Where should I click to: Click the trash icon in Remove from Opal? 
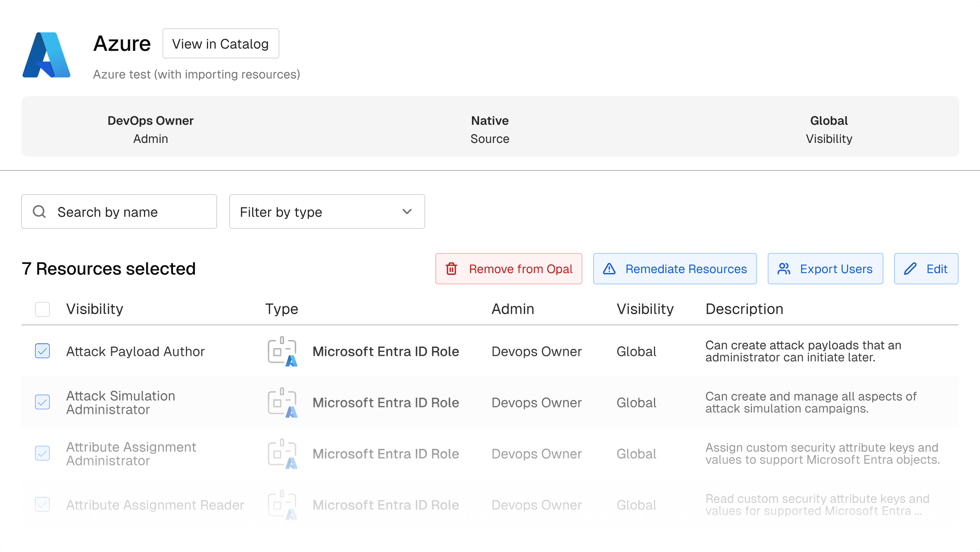451,269
